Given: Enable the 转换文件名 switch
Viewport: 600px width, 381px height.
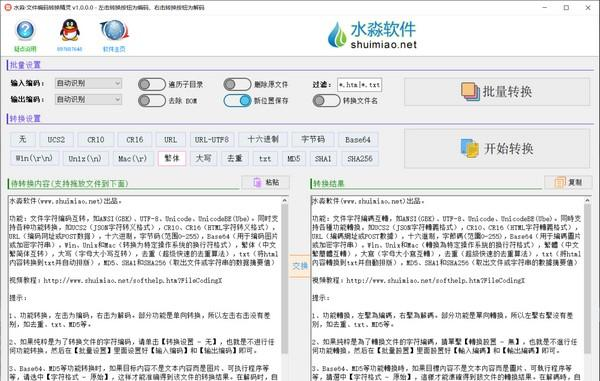Looking at the screenshot, I should pyautogui.click(x=326, y=101).
